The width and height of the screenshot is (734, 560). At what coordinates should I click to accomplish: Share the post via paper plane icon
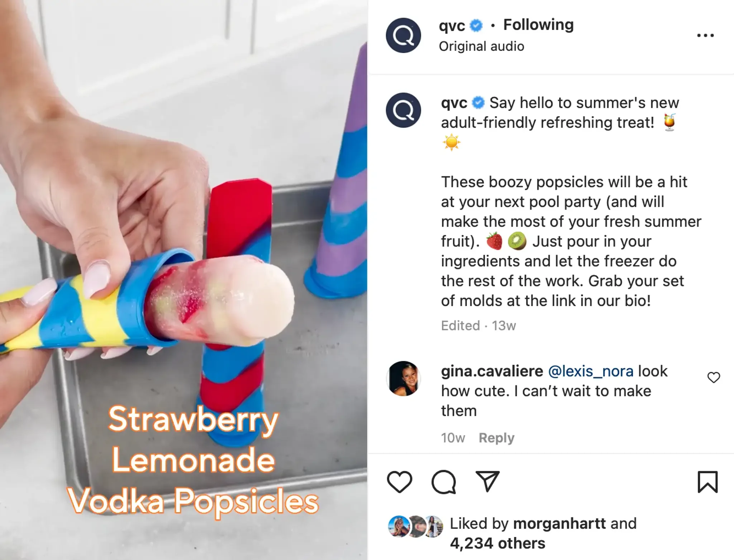pos(487,482)
